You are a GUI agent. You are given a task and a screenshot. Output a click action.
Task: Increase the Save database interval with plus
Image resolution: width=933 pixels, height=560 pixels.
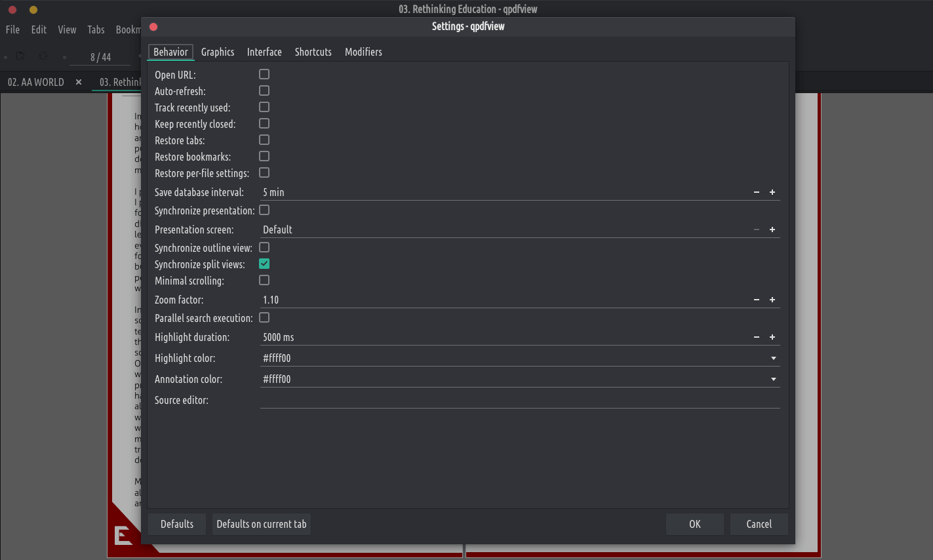(x=772, y=192)
